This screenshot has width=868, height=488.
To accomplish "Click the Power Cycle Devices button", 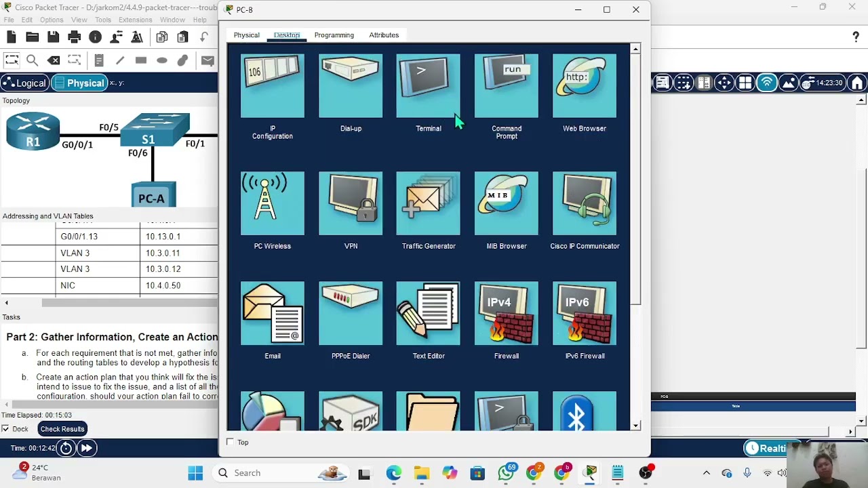I will tap(66, 448).
